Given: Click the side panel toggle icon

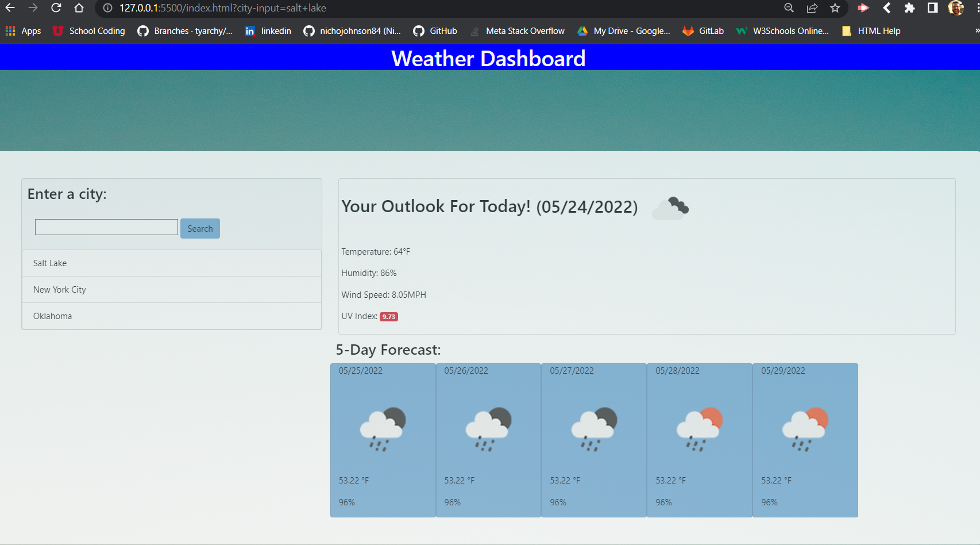Looking at the screenshot, I should pyautogui.click(x=932, y=8).
